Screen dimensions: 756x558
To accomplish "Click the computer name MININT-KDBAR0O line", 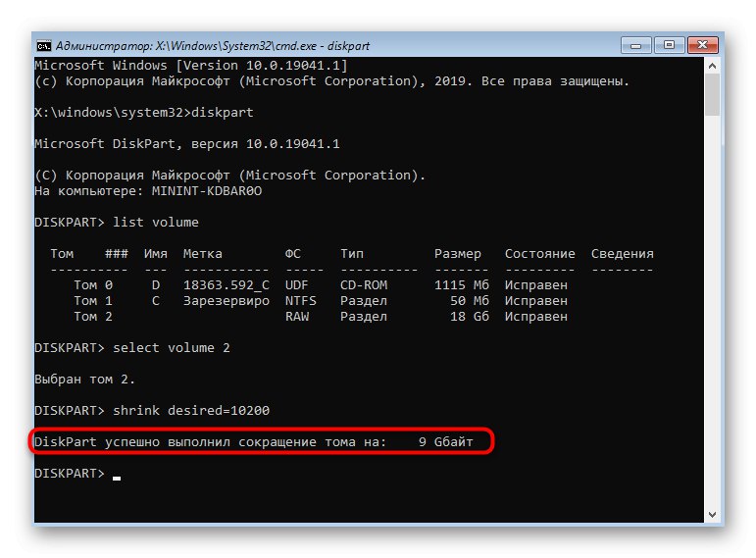I will click(x=148, y=190).
